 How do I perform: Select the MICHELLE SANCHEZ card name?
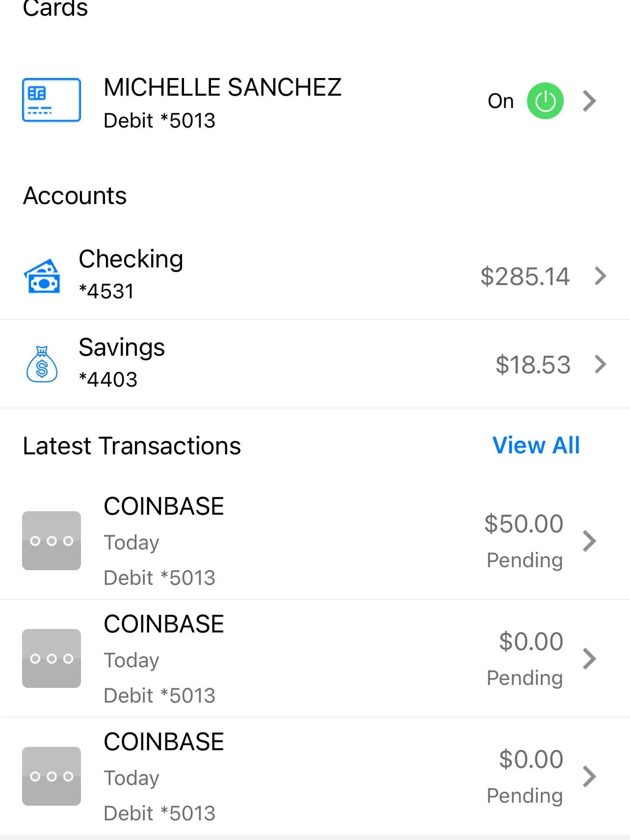click(x=222, y=88)
